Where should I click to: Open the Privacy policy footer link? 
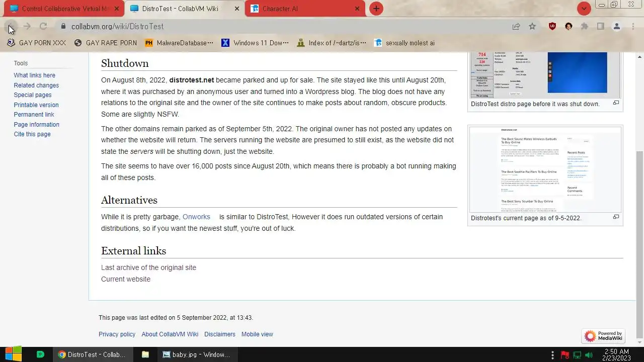tap(117, 334)
